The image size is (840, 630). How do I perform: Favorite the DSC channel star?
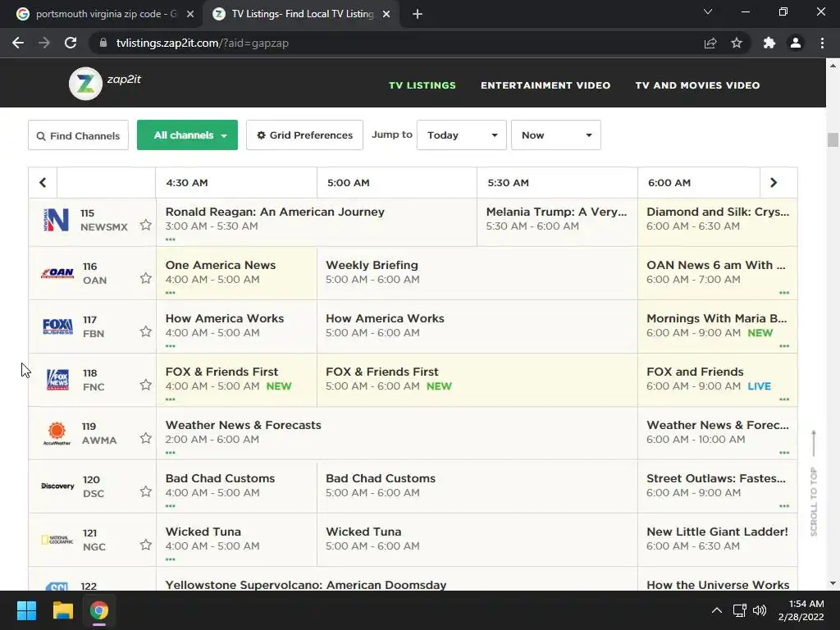coord(146,491)
